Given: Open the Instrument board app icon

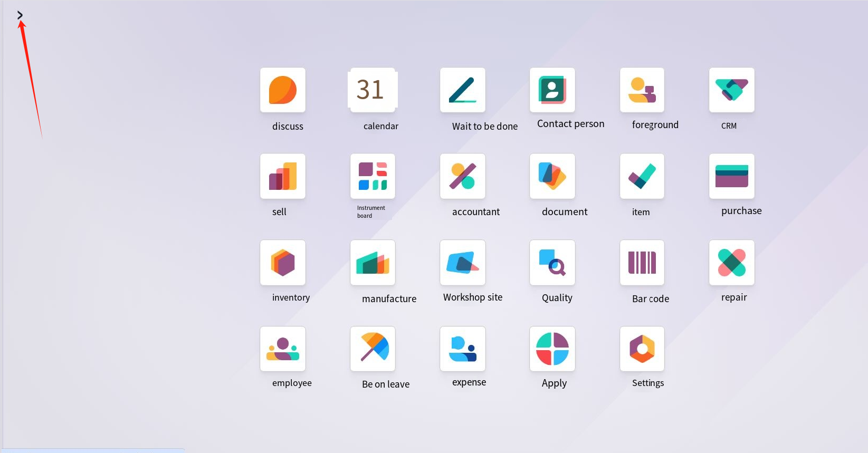Looking at the screenshot, I should click(373, 176).
